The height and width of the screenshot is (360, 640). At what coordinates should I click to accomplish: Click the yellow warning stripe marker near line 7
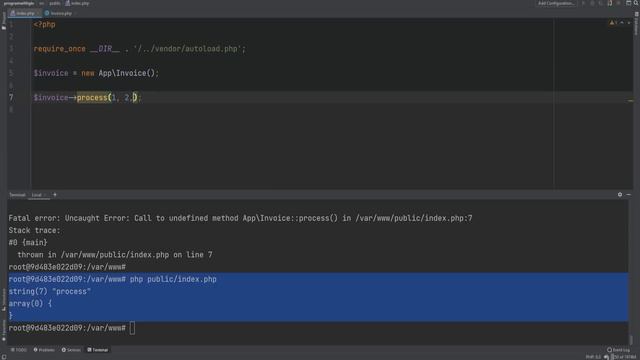point(631,100)
